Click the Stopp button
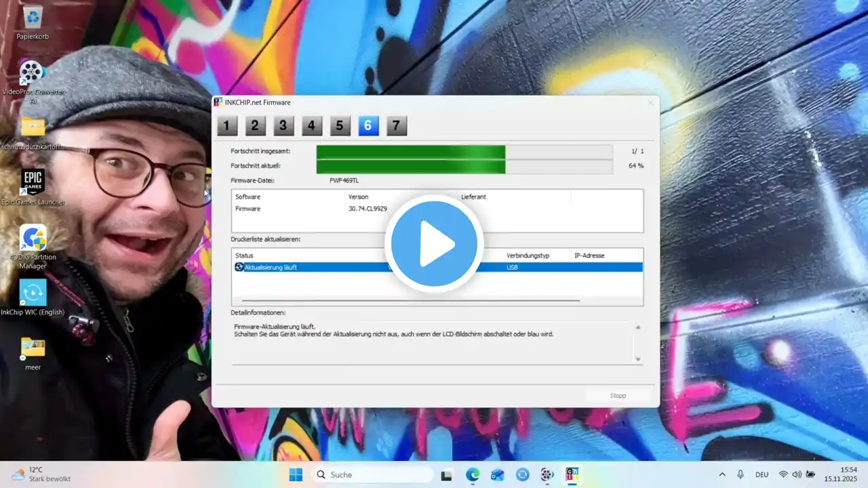This screenshot has height=488, width=868. click(x=618, y=396)
